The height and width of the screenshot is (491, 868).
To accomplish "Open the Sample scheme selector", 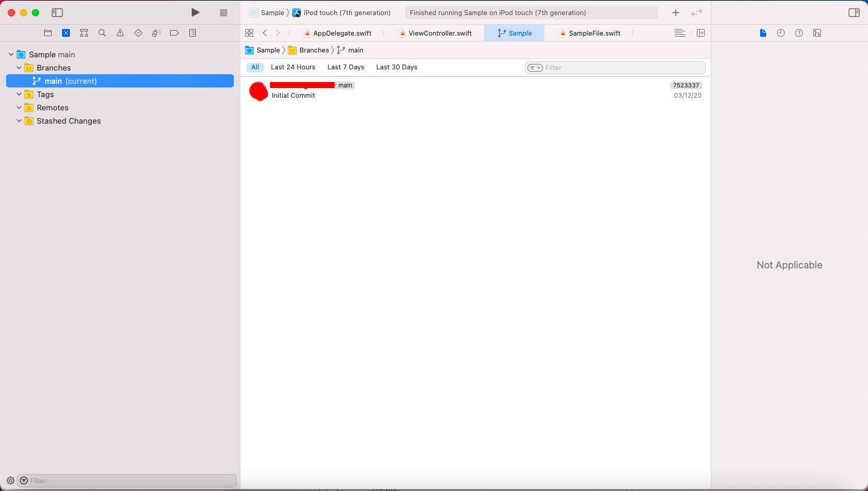I will click(x=267, y=13).
